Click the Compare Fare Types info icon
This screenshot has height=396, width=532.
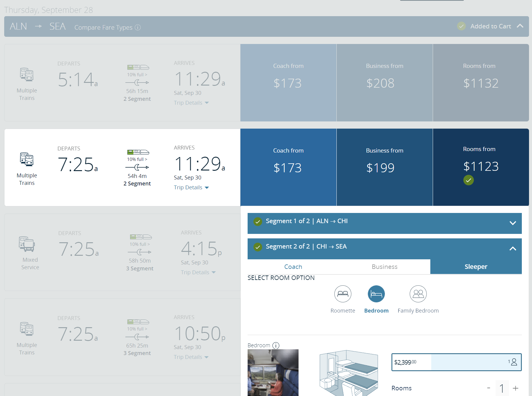(x=138, y=28)
